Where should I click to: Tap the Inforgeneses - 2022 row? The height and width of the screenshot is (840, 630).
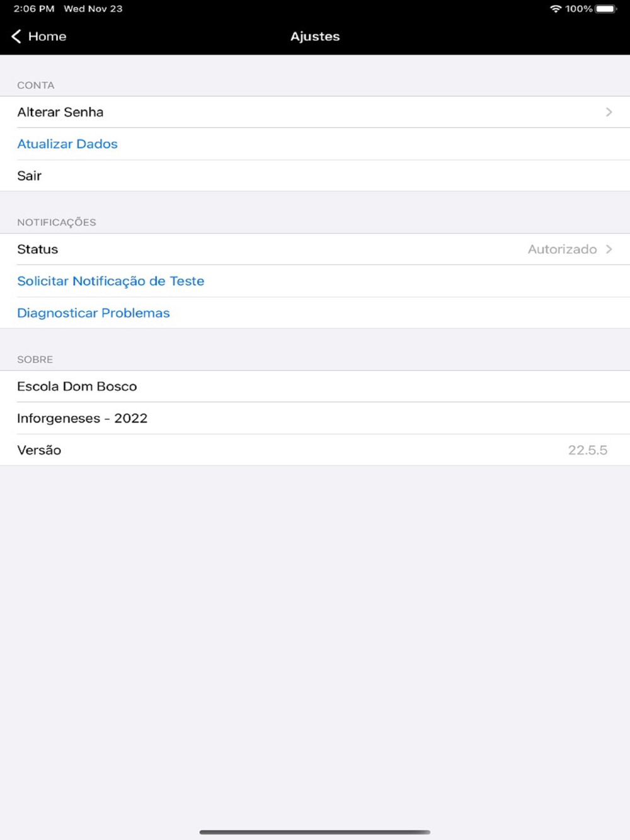[x=315, y=418]
